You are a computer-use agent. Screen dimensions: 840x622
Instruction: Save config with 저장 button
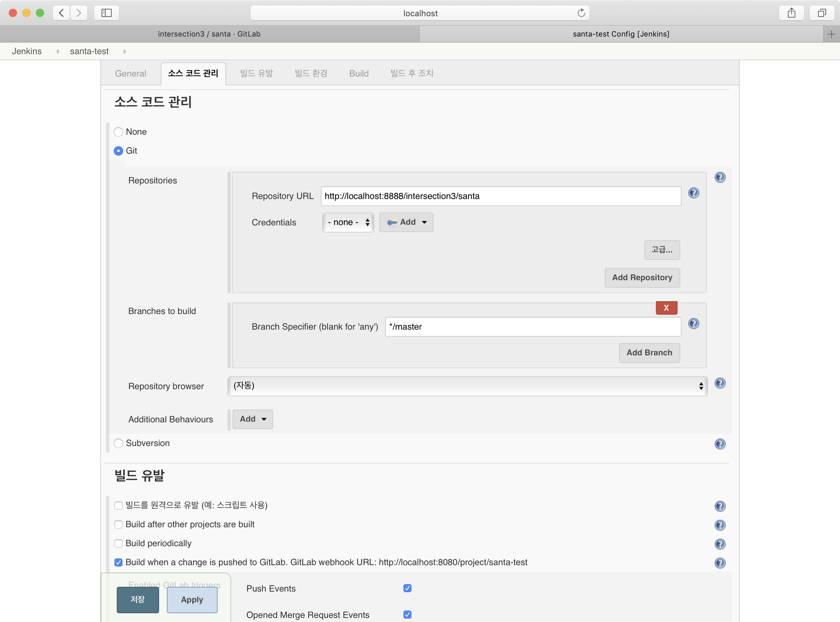tap(138, 600)
